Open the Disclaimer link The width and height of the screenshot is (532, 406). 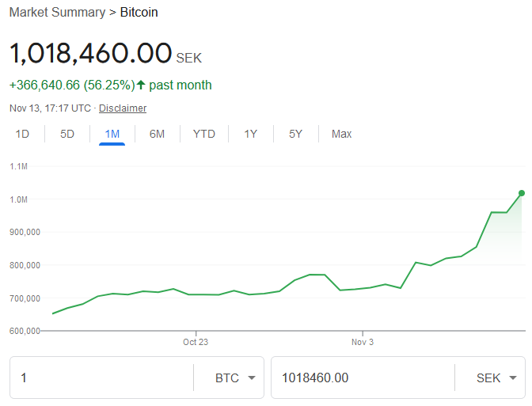[123, 108]
